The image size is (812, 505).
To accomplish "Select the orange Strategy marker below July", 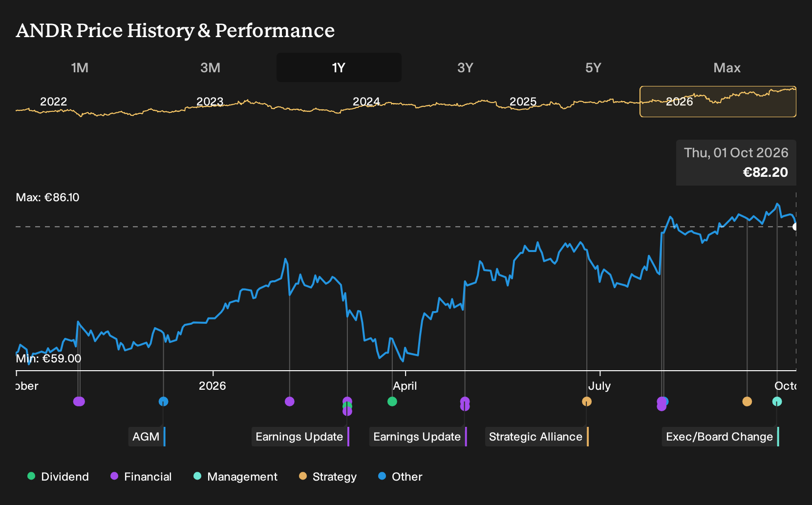I will [x=587, y=401].
